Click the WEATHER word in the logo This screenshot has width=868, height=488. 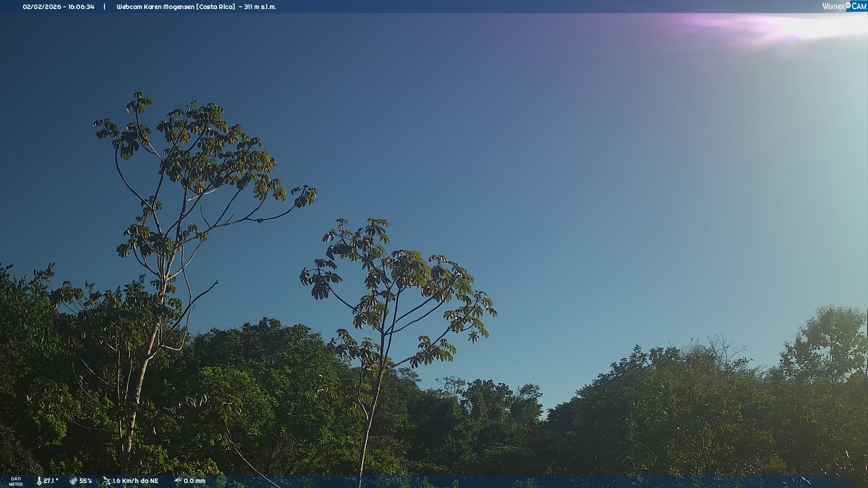coord(833,7)
